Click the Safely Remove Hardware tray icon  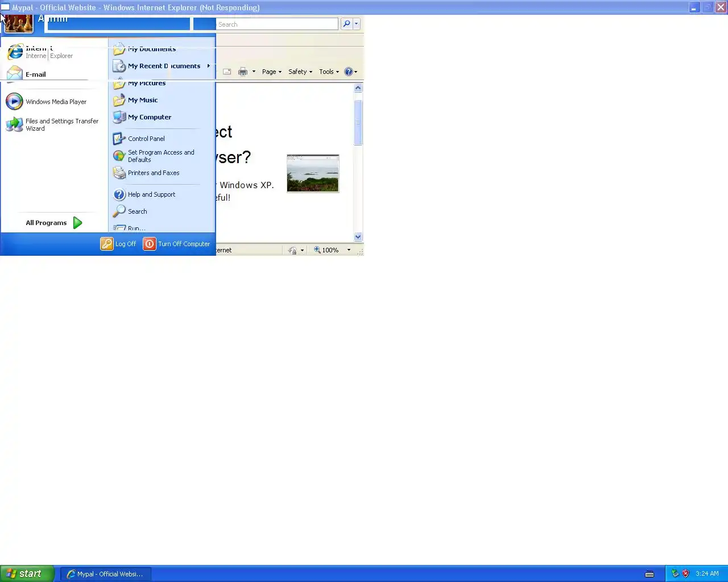[x=675, y=573]
